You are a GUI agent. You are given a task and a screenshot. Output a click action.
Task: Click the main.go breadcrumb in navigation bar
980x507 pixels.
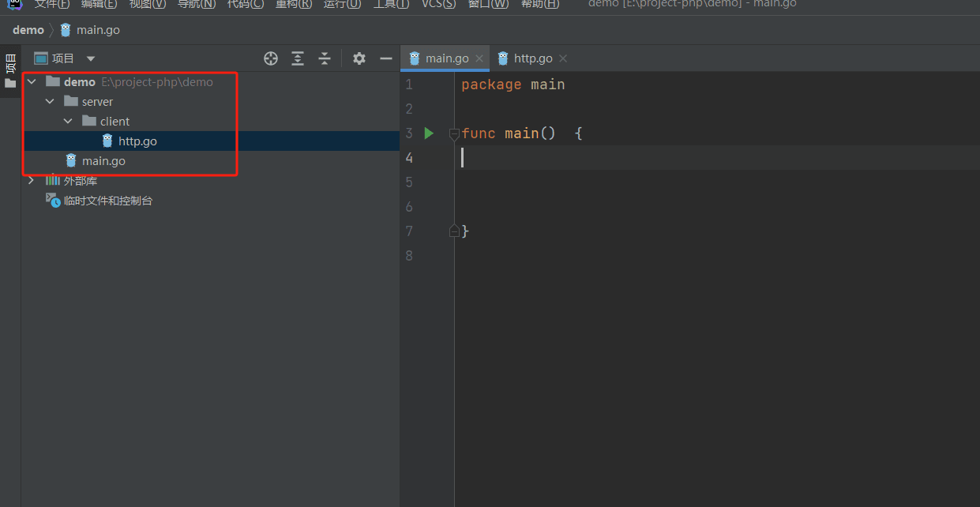(x=90, y=30)
